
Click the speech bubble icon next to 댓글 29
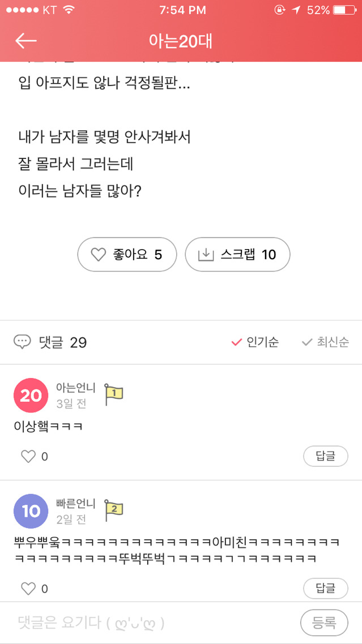(22, 342)
